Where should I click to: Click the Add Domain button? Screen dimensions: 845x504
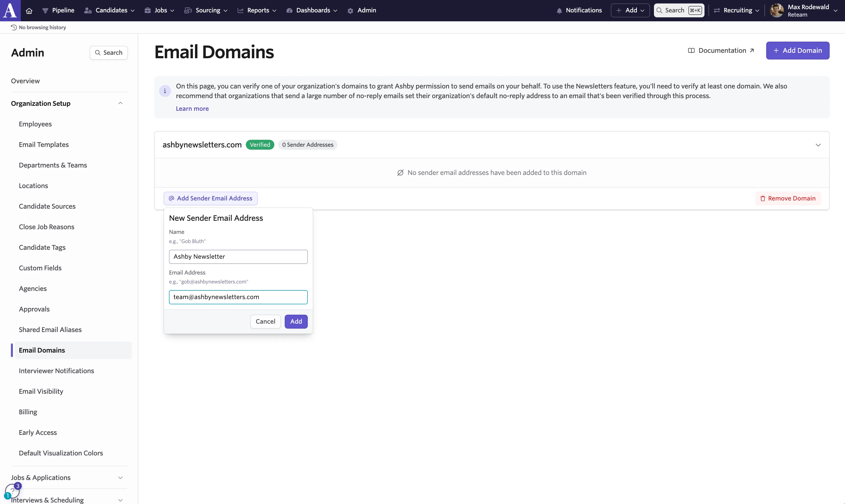(797, 51)
